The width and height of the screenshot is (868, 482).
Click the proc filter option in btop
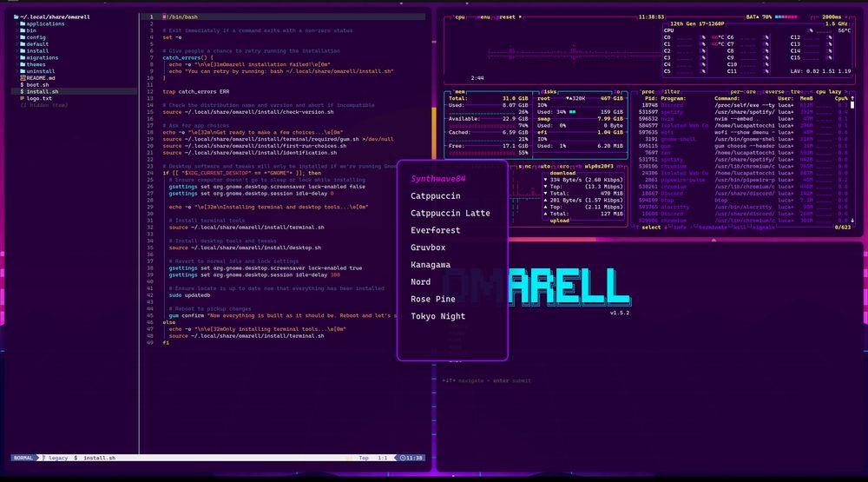click(x=671, y=92)
